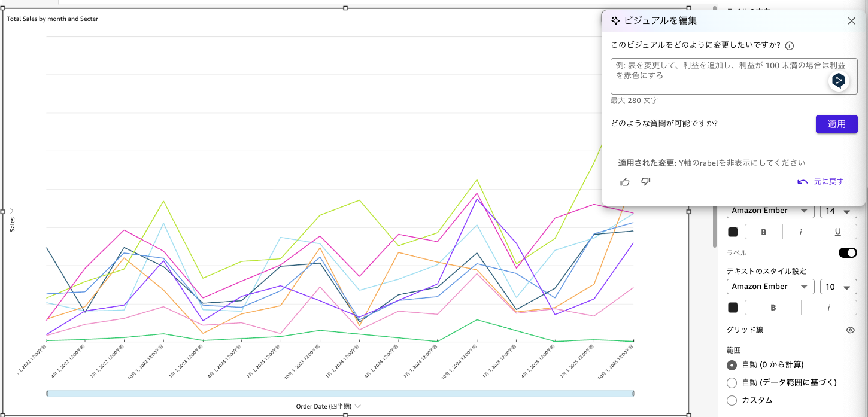868x417 pixels.
Task: Close the ビジュアルを編集 panel
Action: [x=851, y=21]
